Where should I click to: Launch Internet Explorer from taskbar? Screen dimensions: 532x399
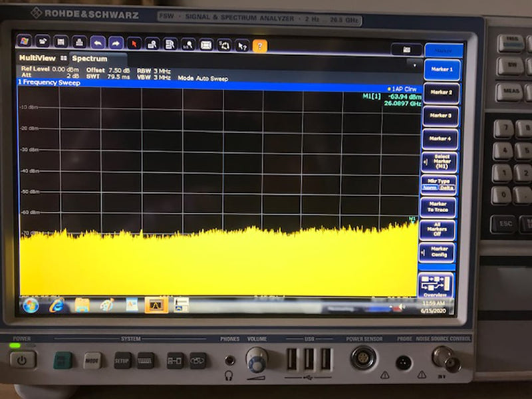(57, 306)
